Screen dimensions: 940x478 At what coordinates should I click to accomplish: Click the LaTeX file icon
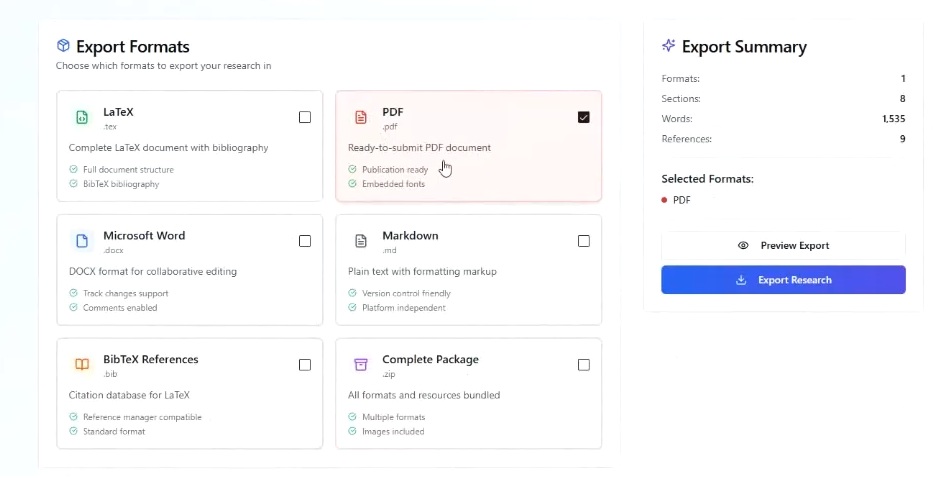coord(82,118)
